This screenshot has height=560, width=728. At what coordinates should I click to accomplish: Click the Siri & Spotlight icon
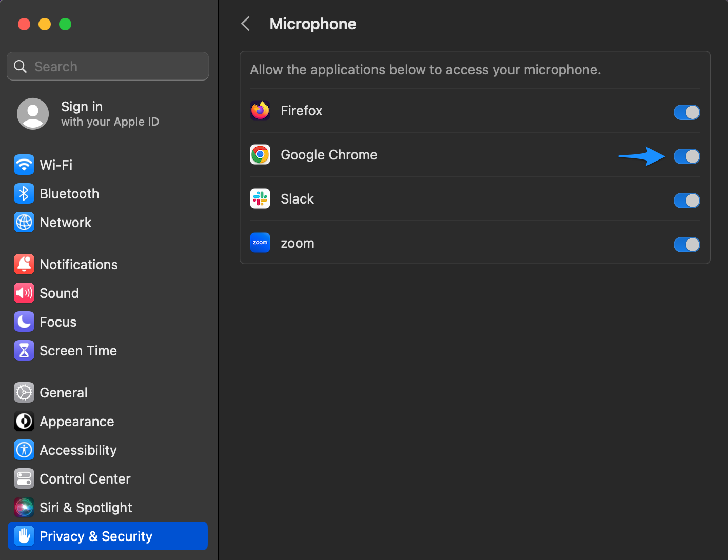[24, 507]
